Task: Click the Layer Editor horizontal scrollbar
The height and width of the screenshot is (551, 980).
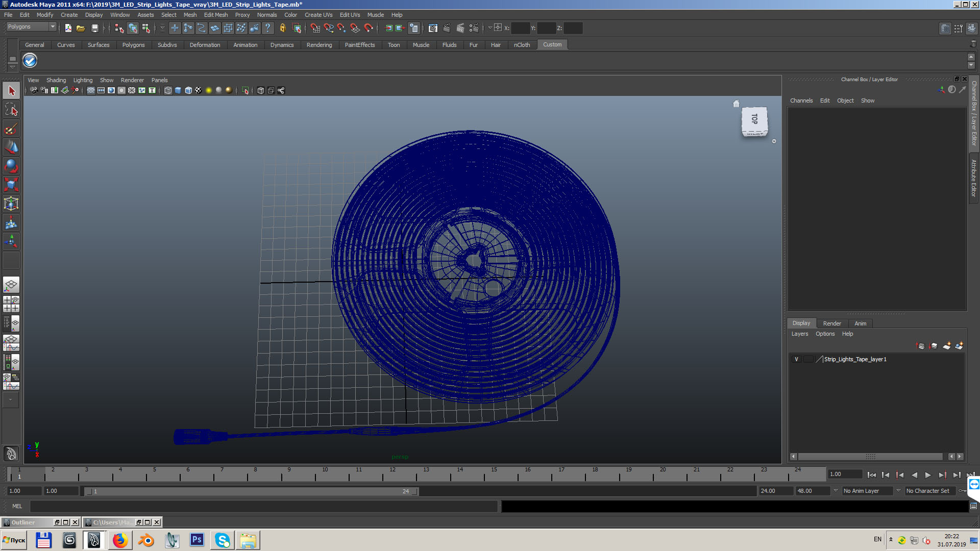Action: click(870, 457)
